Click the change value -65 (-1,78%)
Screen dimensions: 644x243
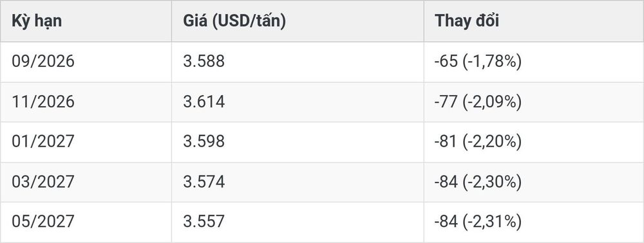[478, 62]
